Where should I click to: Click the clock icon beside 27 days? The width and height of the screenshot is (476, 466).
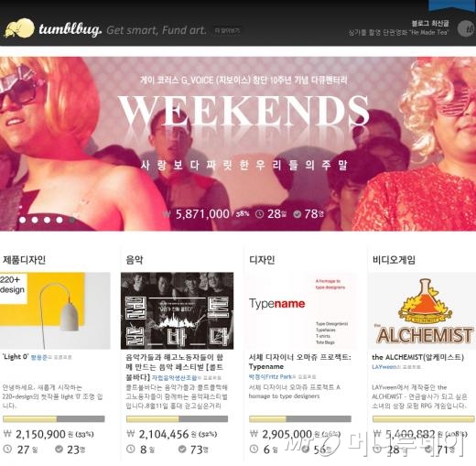click(x=7, y=449)
